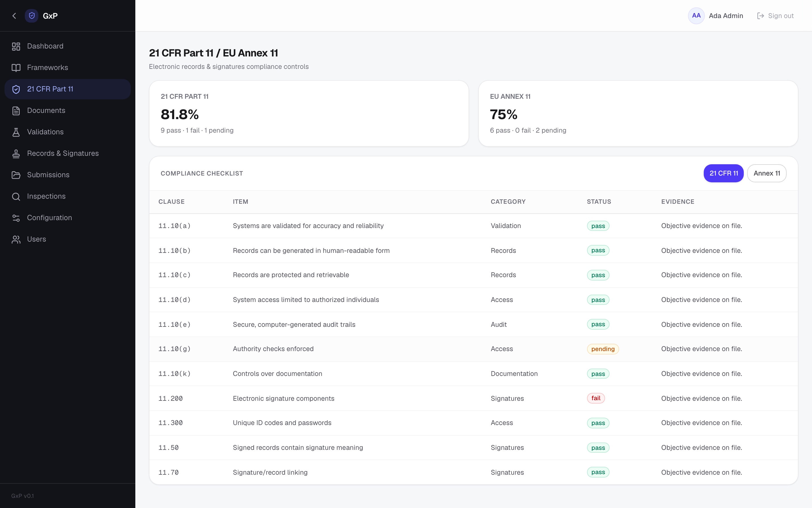Image resolution: width=812 pixels, height=508 pixels.
Task: Click the Evidence column header
Action: (678, 202)
